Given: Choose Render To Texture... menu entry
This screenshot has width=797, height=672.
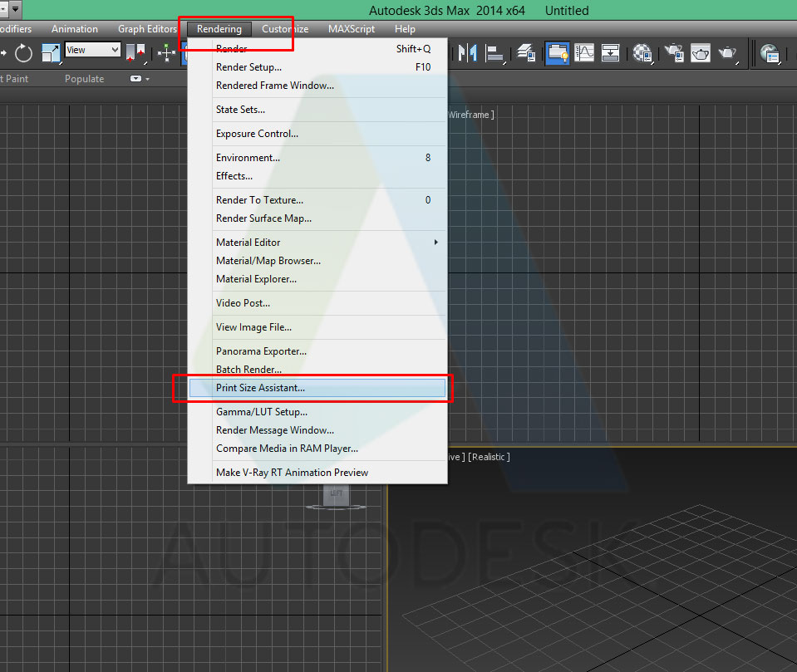Looking at the screenshot, I should (317, 199).
